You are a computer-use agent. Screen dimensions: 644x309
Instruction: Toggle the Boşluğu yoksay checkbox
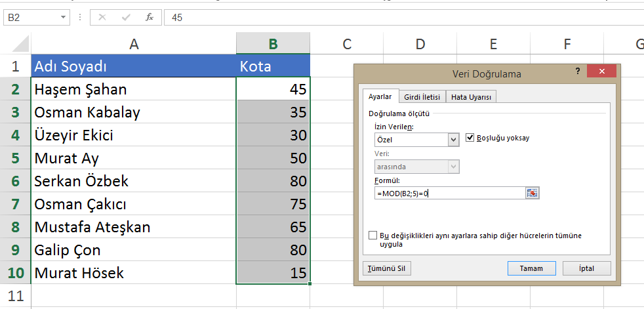tap(470, 138)
